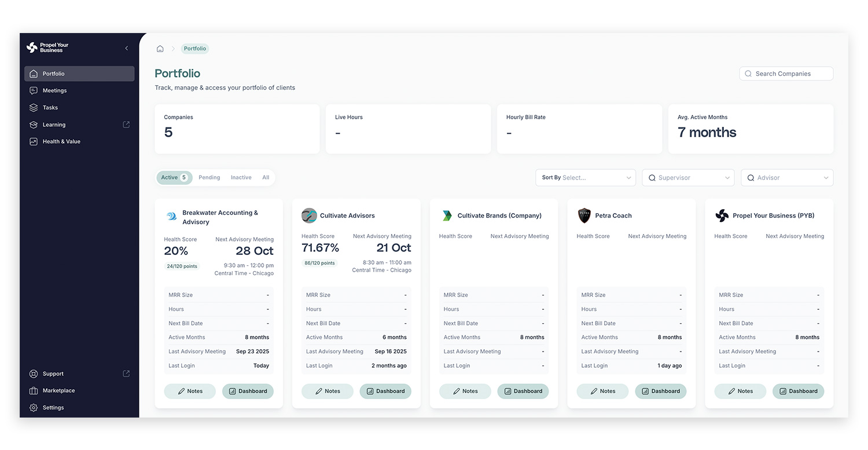Image resolution: width=868 pixels, height=450 pixels.
Task: Switch to the Inactive filter tab
Action: pos(241,178)
